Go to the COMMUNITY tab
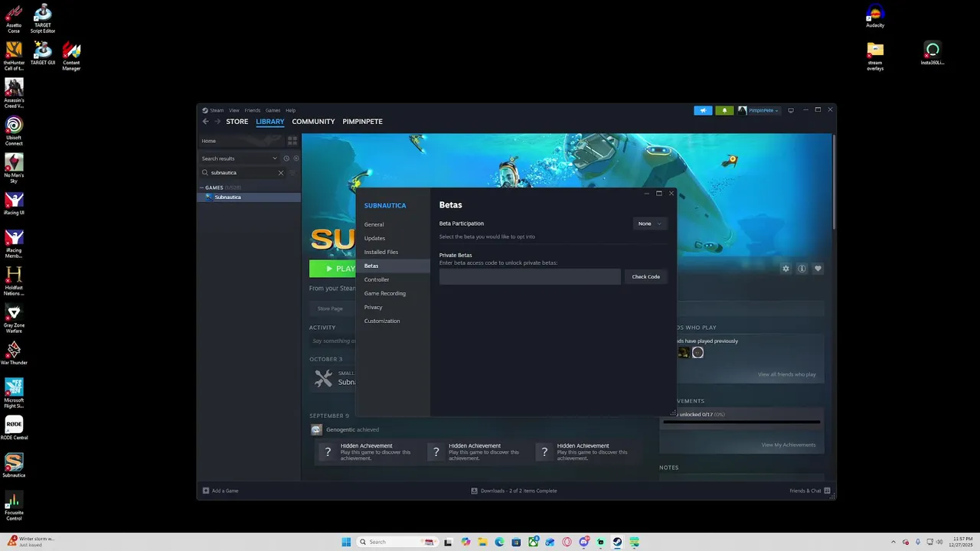The width and height of the screenshot is (980, 551). [313, 122]
